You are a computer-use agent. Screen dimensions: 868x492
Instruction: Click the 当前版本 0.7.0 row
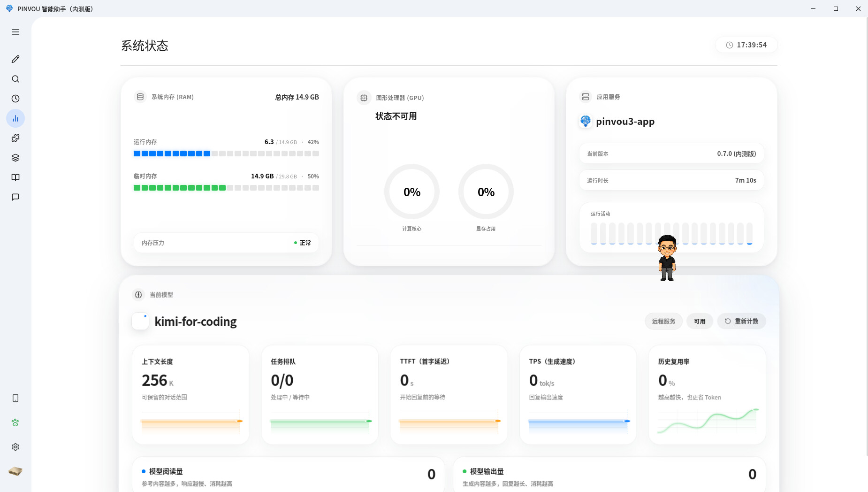pyautogui.click(x=671, y=154)
